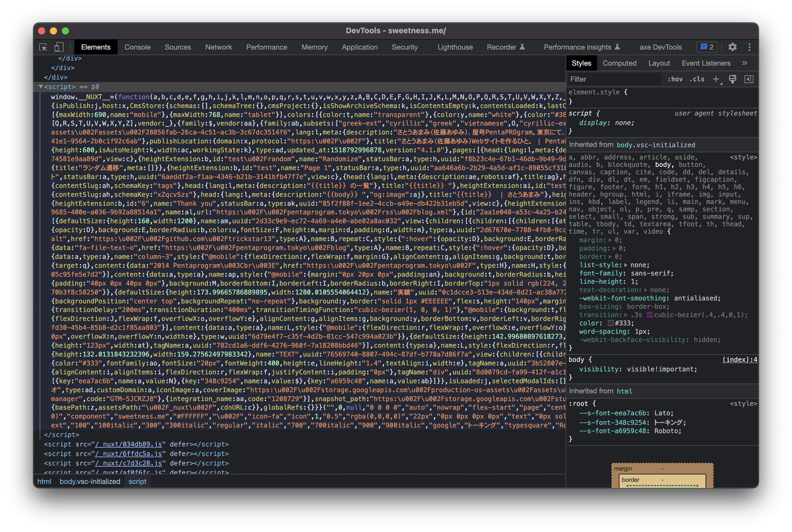Open the Performance insights tab
792x532 pixels.
click(582, 47)
